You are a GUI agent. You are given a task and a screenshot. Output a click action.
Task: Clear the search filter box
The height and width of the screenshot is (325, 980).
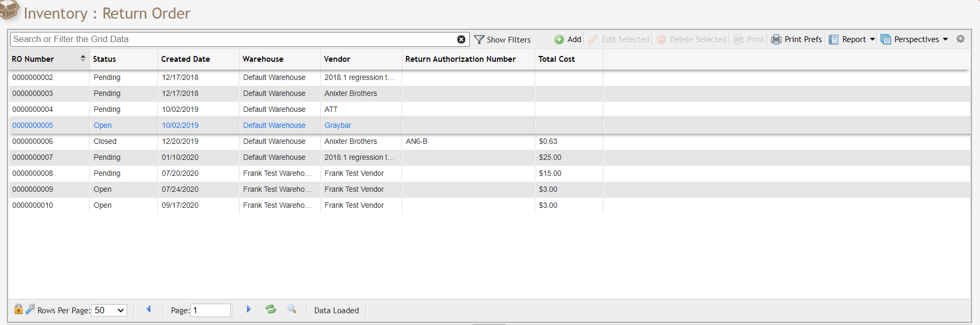click(461, 39)
